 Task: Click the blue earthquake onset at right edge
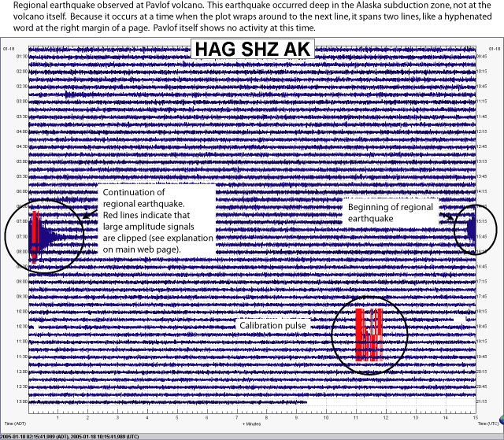tap(471, 229)
